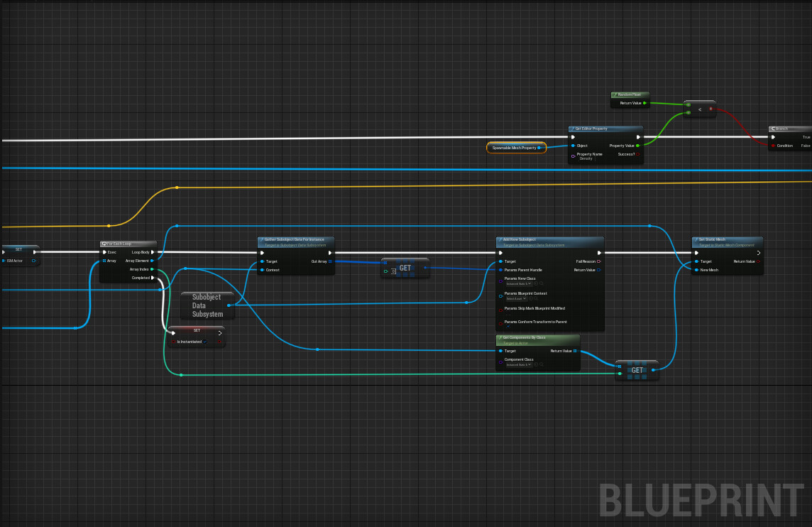The height and width of the screenshot is (527, 812).
Task: Click the function icon on Get Editor Property
Action: 572,129
